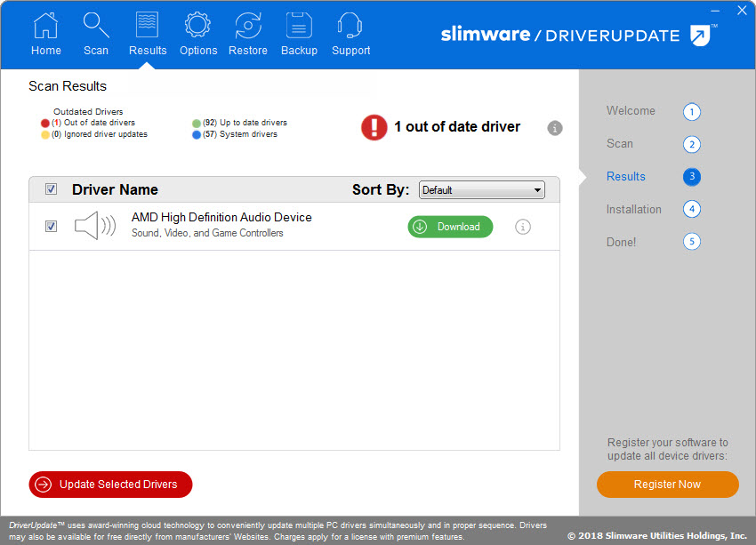The width and height of the screenshot is (756, 545).
Task: Select the Results step in sidebar
Action: tap(626, 176)
